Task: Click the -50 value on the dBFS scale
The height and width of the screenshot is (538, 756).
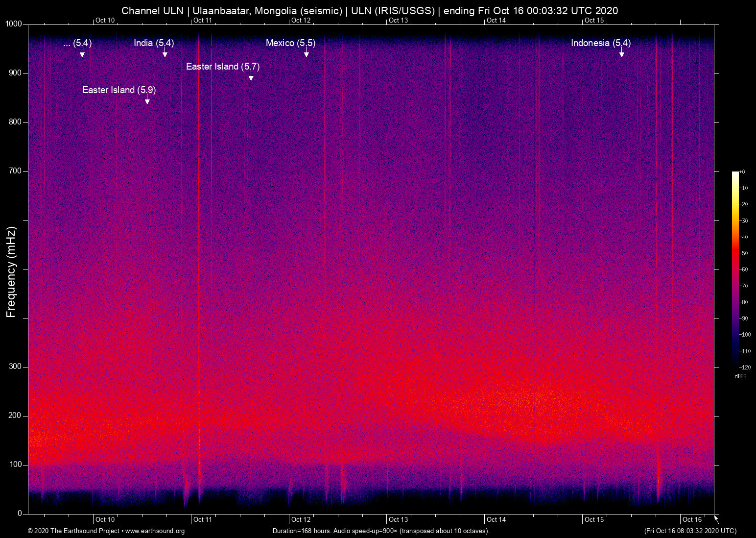Action: [744, 253]
